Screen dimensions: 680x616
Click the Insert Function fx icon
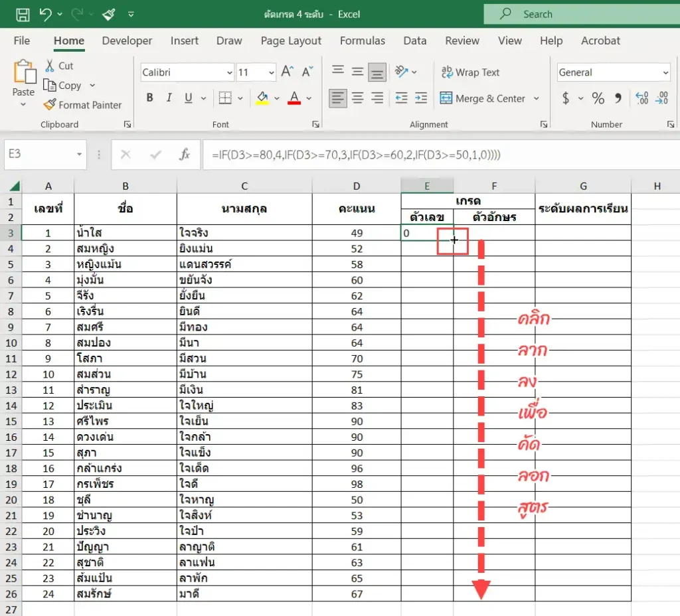(185, 154)
